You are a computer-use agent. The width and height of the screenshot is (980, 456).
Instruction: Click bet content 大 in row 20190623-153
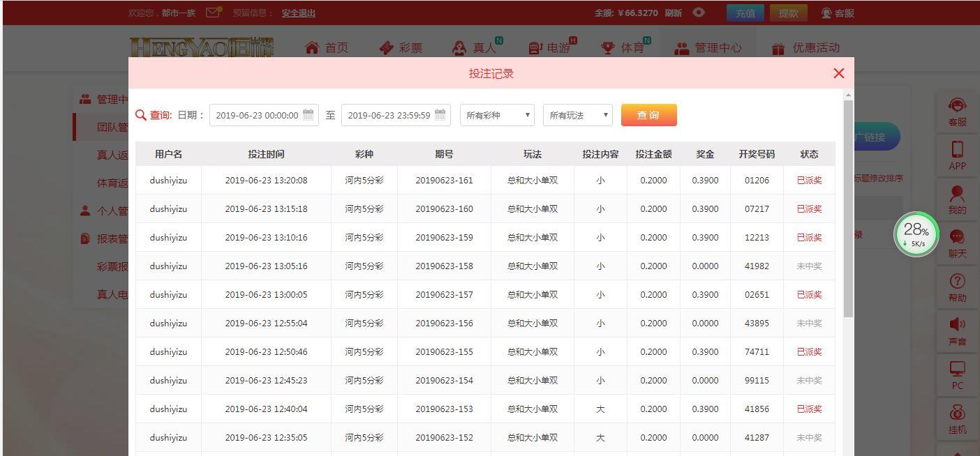coord(600,409)
